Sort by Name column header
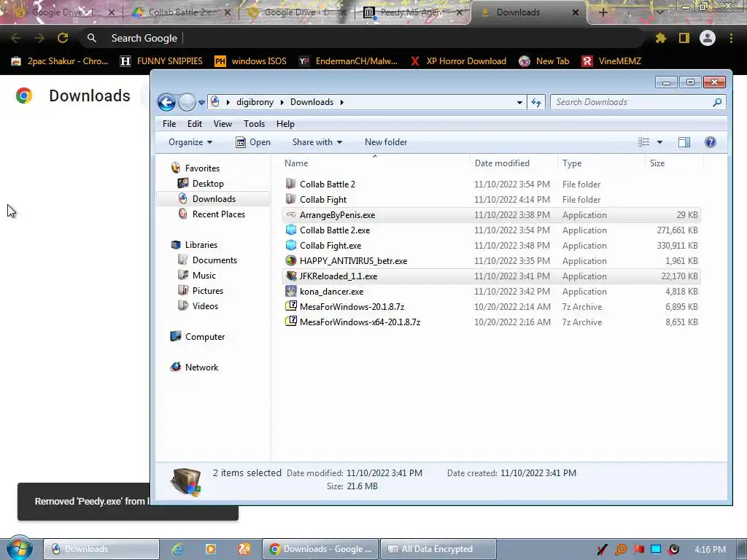The image size is (747, 560). click(296, 163)
